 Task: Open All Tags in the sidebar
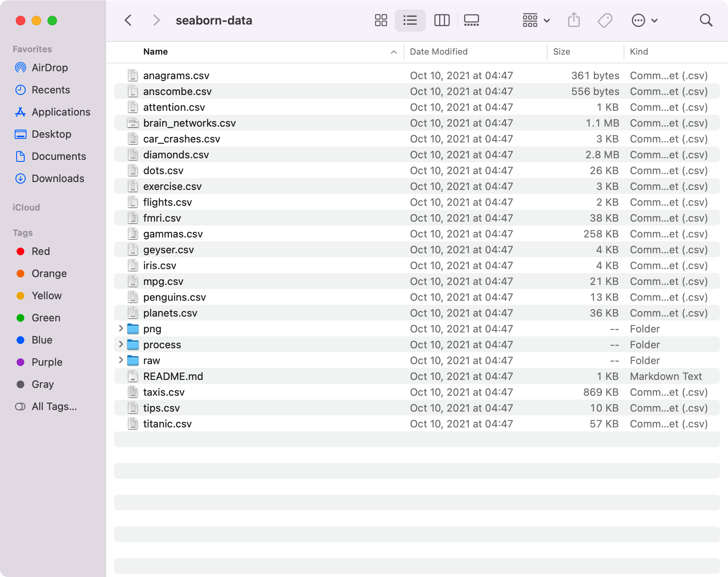[x=54, y=406]
